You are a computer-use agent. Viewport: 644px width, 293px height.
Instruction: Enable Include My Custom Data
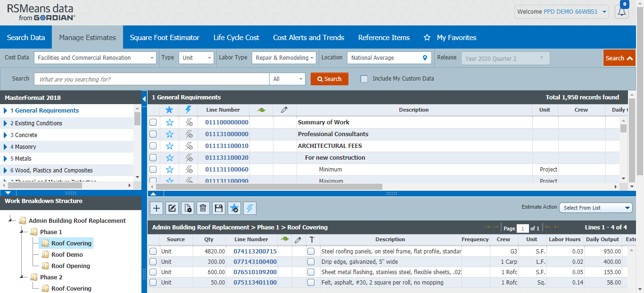(x=364, y=79)
